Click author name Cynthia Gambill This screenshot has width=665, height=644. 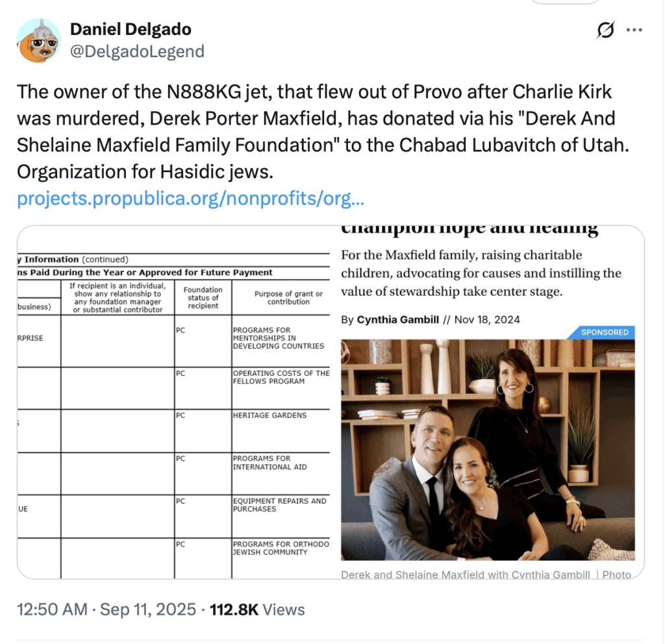(x=397, y=319)
